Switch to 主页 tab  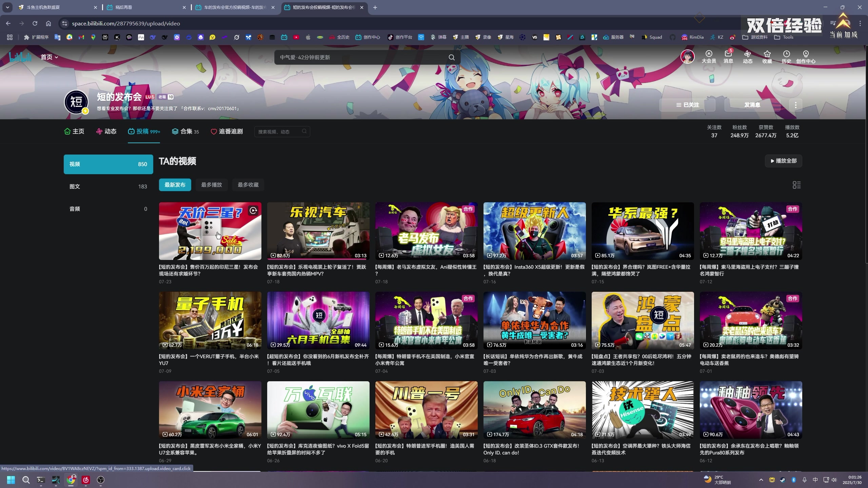74,131
